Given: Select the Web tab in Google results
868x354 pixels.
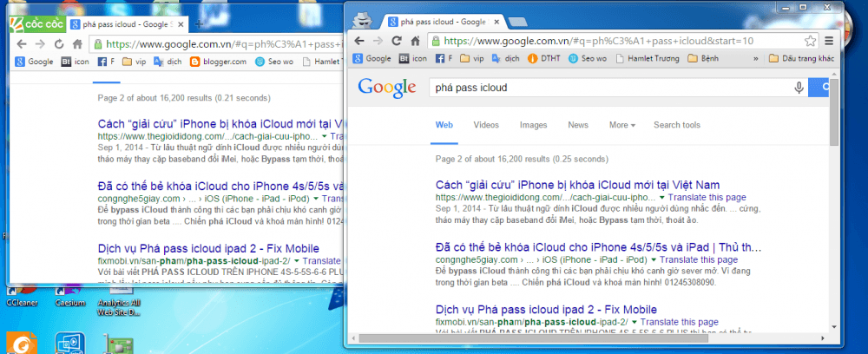Looking at the screenshot, I should pos(444,125).
